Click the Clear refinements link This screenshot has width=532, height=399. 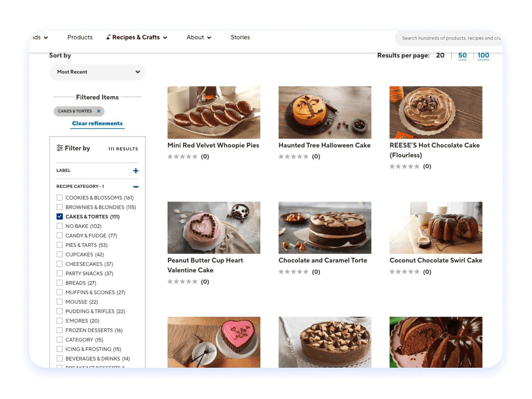click(97, 123)
